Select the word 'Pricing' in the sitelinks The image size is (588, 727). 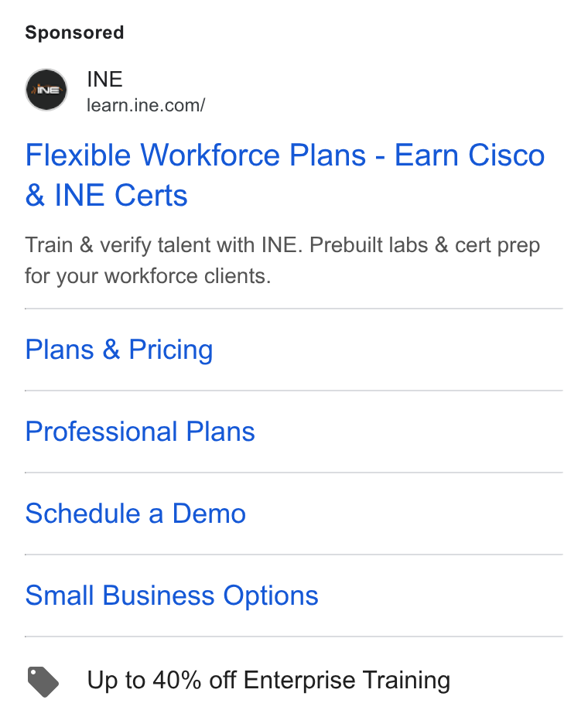coord(171,350)
